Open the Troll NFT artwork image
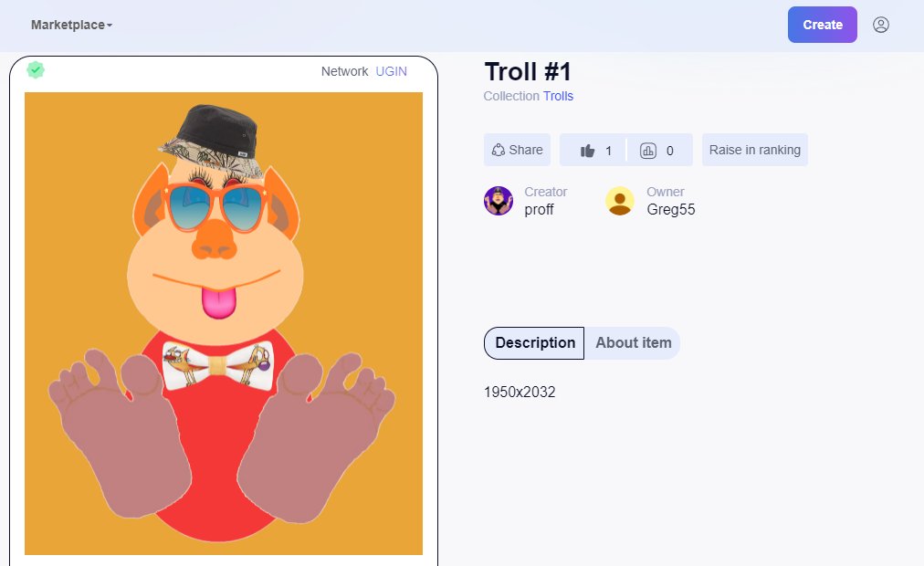The width and height of the screenshot is (924, 566). tap(224, 323)
